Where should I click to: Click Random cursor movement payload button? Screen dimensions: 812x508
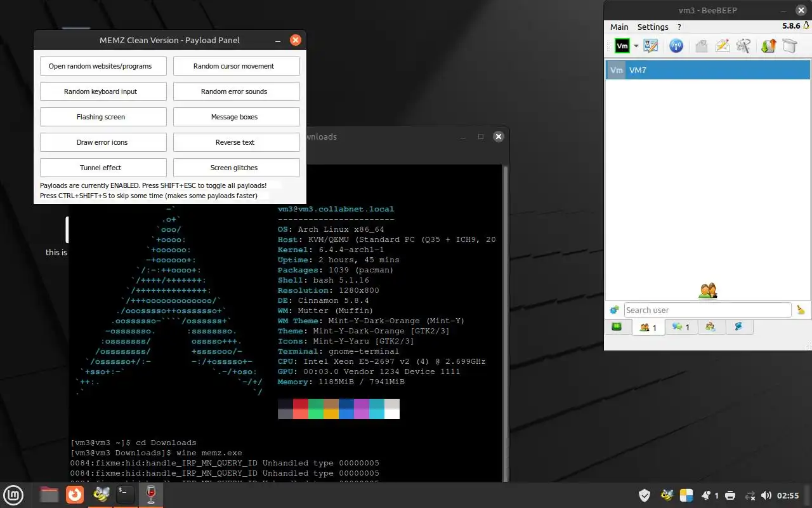click(x=237, y=66)
